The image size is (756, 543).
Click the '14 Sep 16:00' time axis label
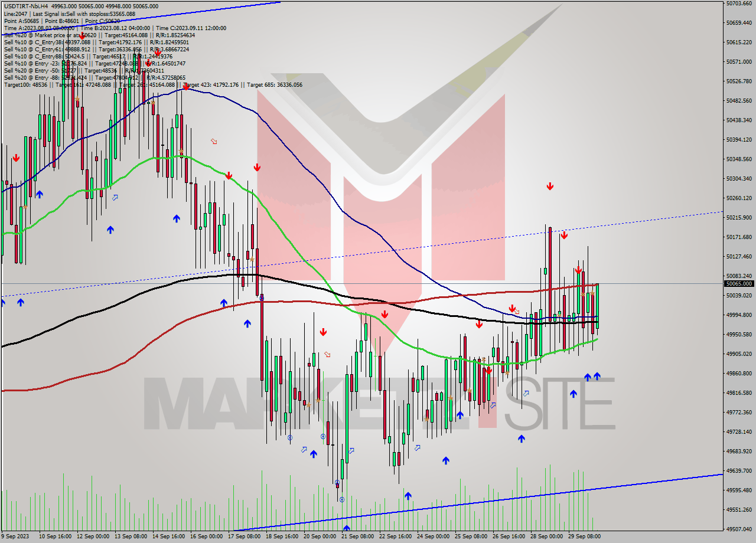point(169,537)
